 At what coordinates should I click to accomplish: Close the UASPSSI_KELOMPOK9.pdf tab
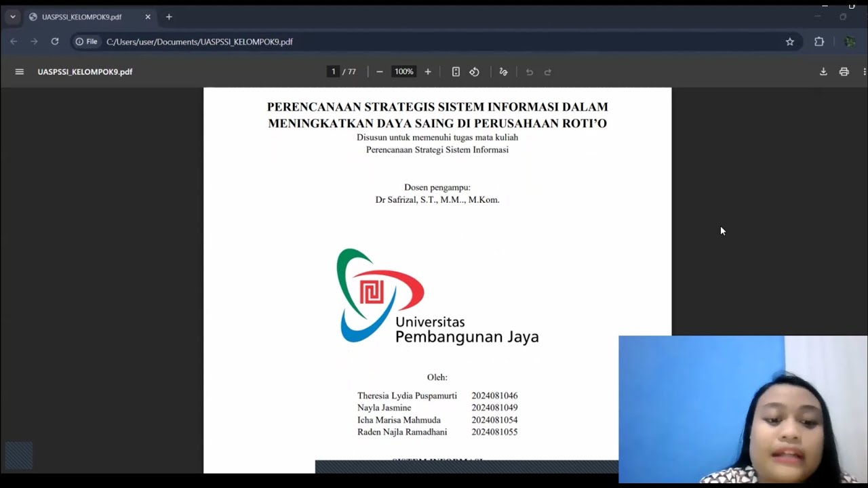pyautogui.click(x=148, y=17)
